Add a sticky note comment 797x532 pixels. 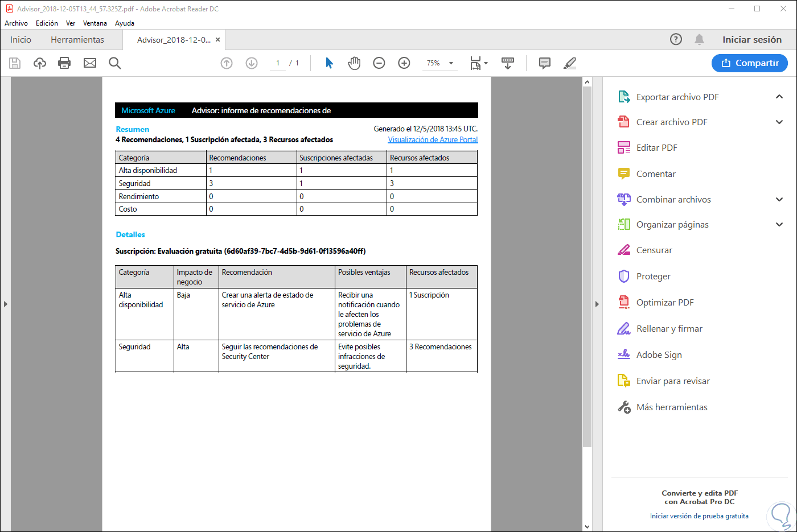coord(545,63)
